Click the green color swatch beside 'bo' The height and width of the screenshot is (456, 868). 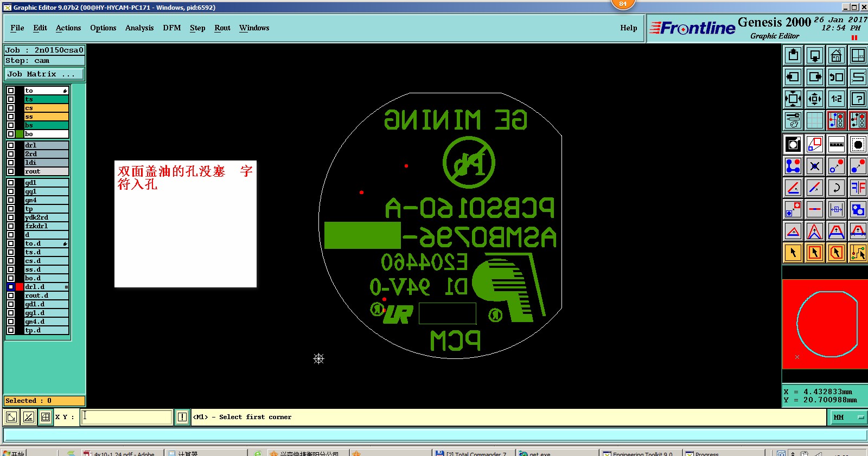coord(20,134)
